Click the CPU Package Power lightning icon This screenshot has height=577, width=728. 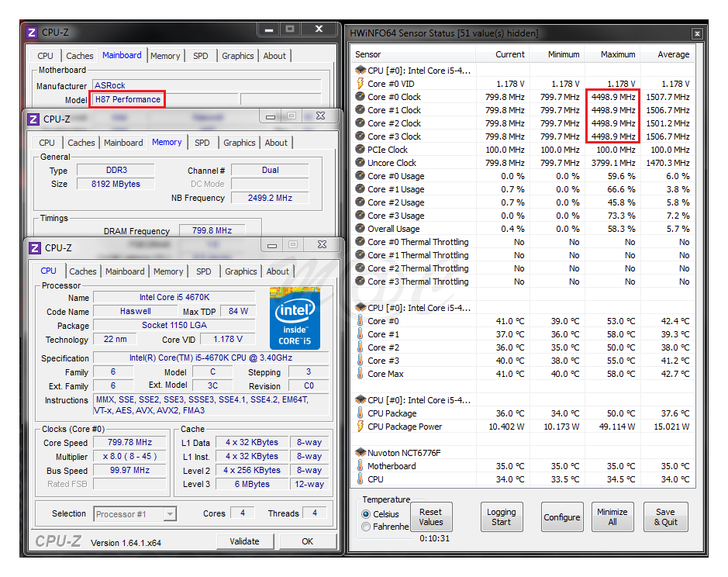tap(360, 427)
